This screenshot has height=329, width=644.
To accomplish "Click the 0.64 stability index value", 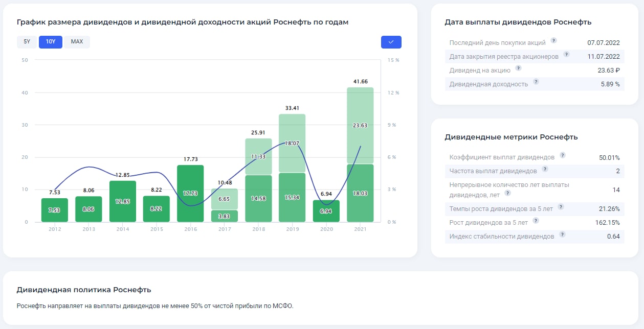I will [x=613, y=236].
